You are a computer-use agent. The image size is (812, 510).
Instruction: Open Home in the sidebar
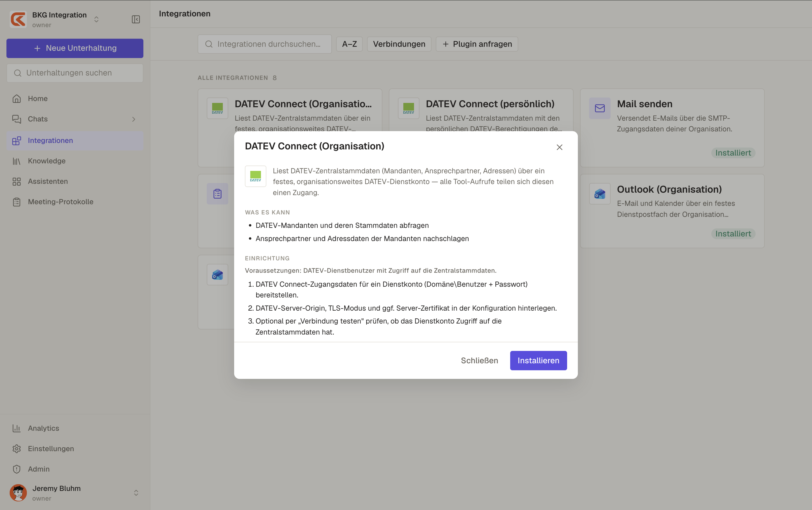tap(75, 99)
